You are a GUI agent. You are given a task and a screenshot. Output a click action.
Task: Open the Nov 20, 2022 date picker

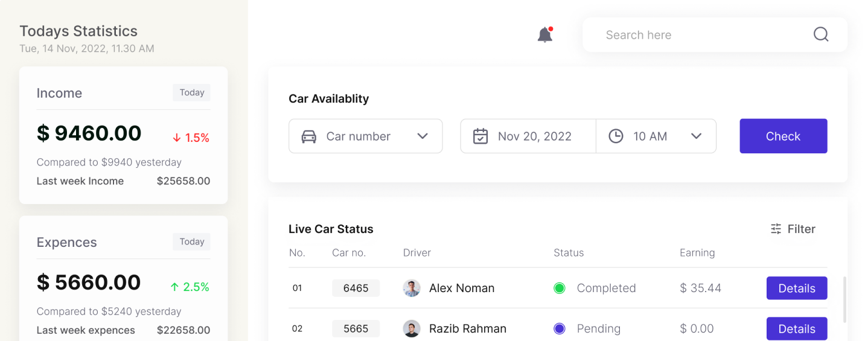528,136
